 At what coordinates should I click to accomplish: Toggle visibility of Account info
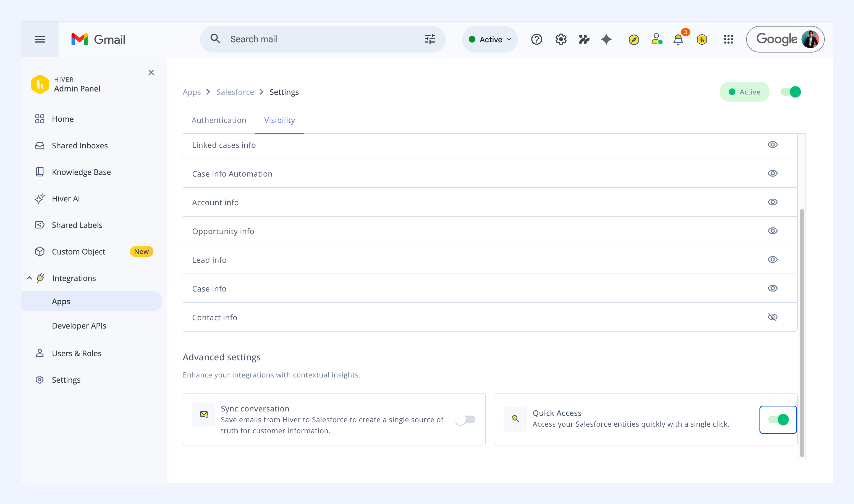tap(772, 202)
